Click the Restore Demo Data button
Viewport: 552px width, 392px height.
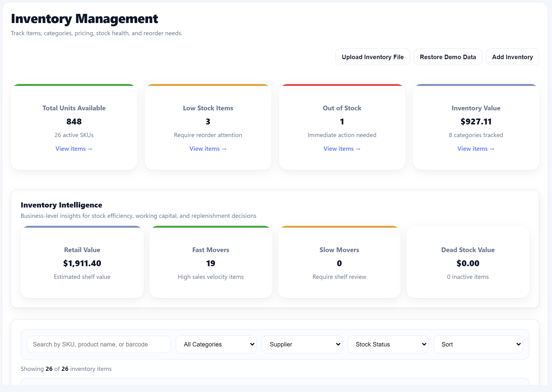click(x=448, y=57)
